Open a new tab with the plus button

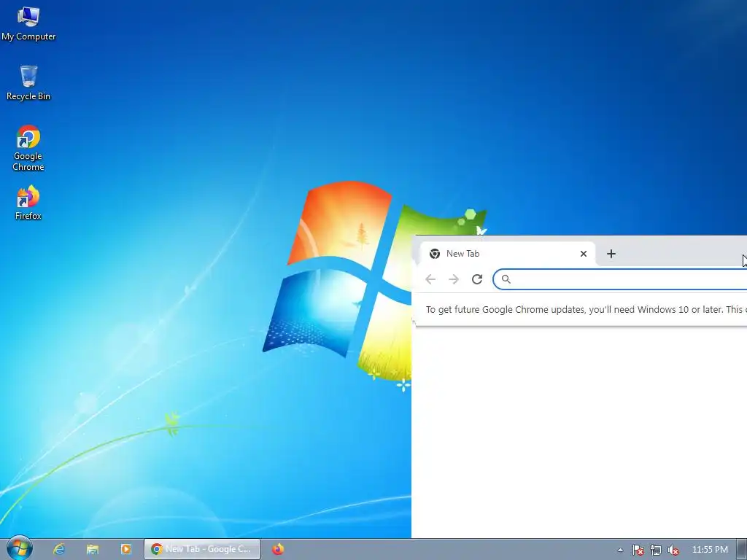point(611,254)
